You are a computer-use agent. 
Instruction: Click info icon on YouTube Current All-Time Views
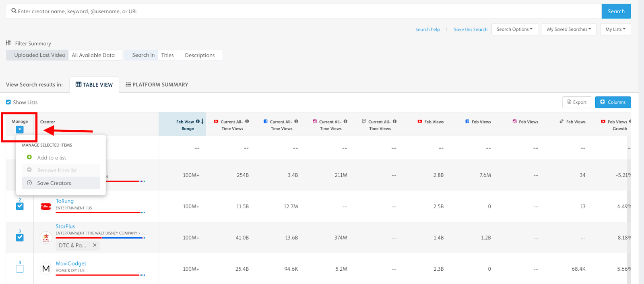(247, 121)
